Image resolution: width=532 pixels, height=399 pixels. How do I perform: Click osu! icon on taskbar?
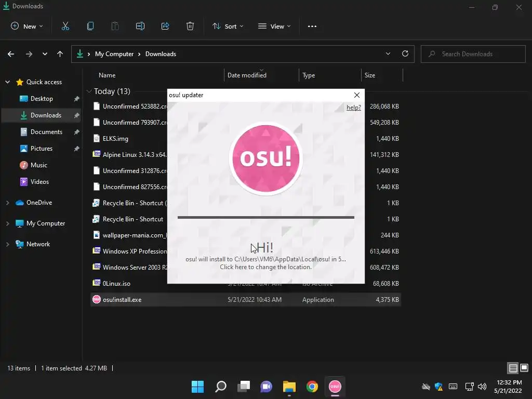click(x=335, y=387)
